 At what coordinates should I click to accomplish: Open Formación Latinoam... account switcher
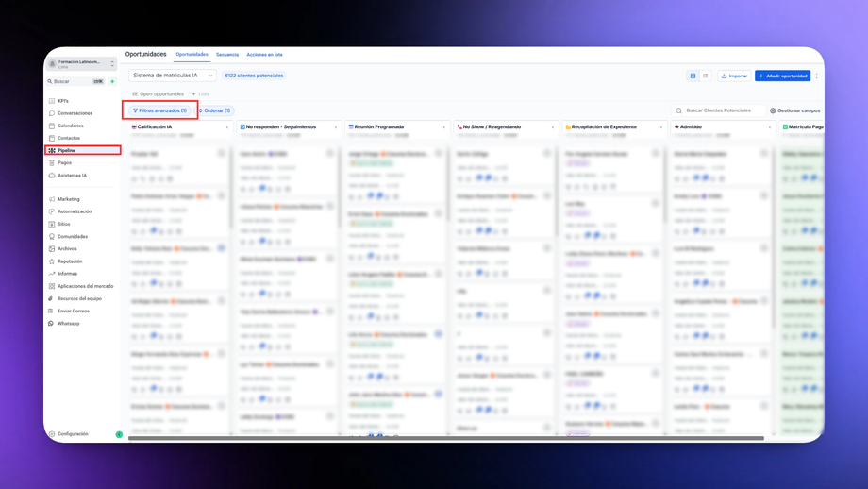coord(81,63)
